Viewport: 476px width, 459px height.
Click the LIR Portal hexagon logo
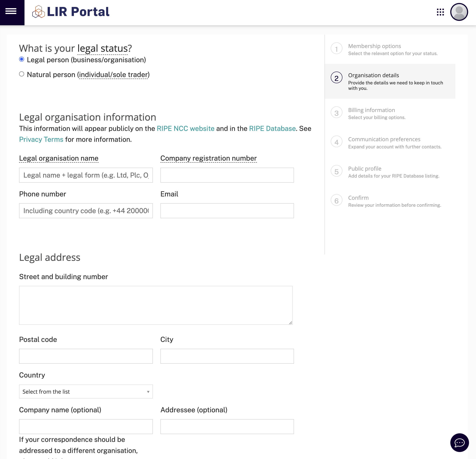click(39, 11)
